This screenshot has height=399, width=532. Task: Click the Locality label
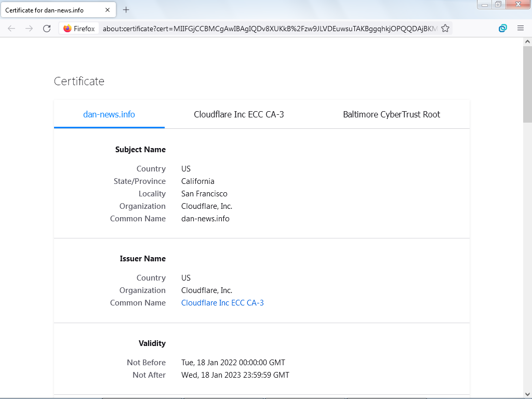[x=152, y=194]
